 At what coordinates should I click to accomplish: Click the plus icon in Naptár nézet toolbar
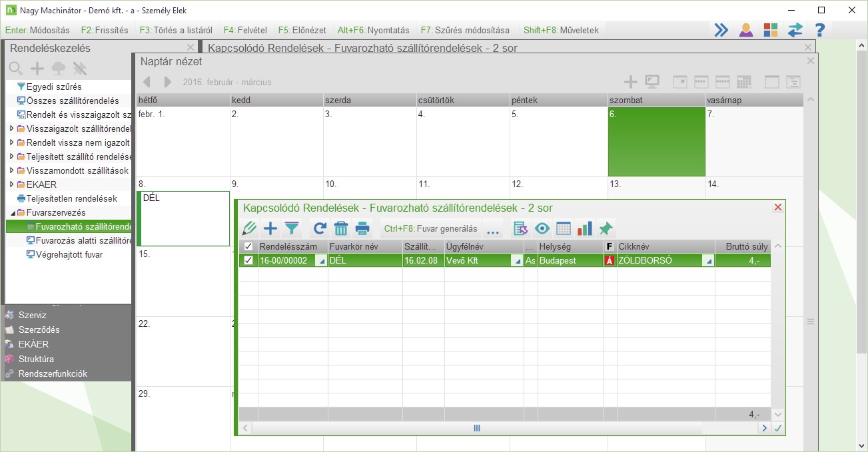[630, 82]
